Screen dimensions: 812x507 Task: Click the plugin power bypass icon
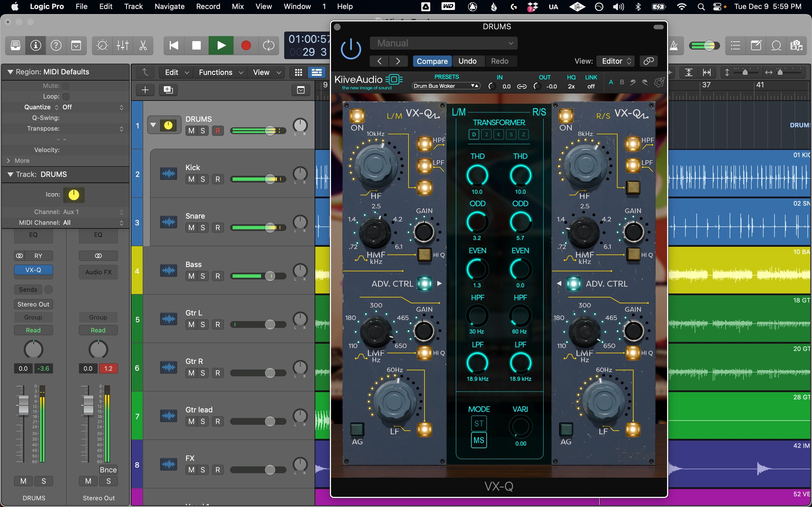[351, 49]
